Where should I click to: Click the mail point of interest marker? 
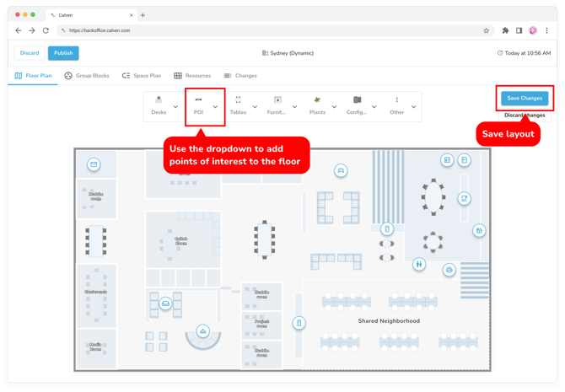click(94, 164)
